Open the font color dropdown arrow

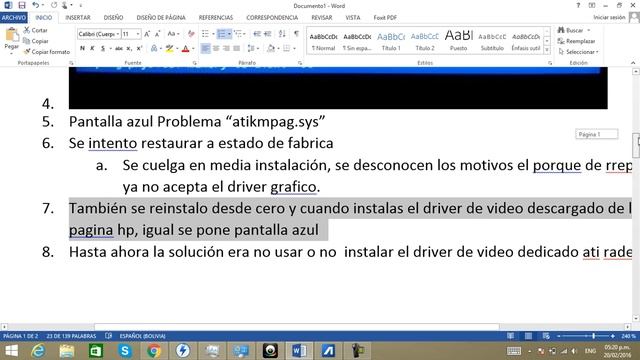coord(193,49)
